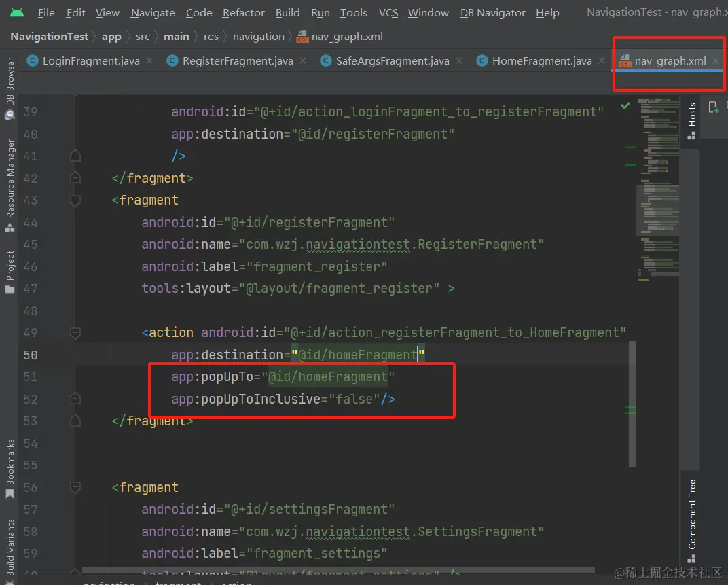The image size is (728, 585).
Task: Click the green inspection checkmark indicator
Action: pos(625,106)
